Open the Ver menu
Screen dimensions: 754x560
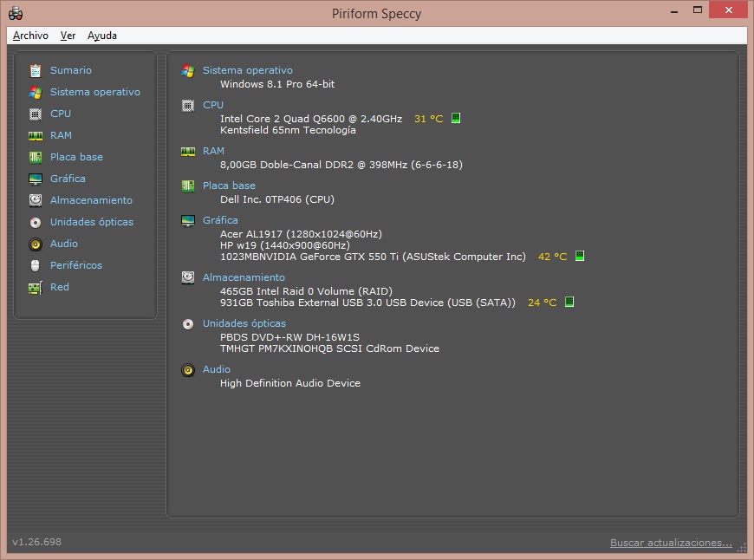click(x=68, y=36)
